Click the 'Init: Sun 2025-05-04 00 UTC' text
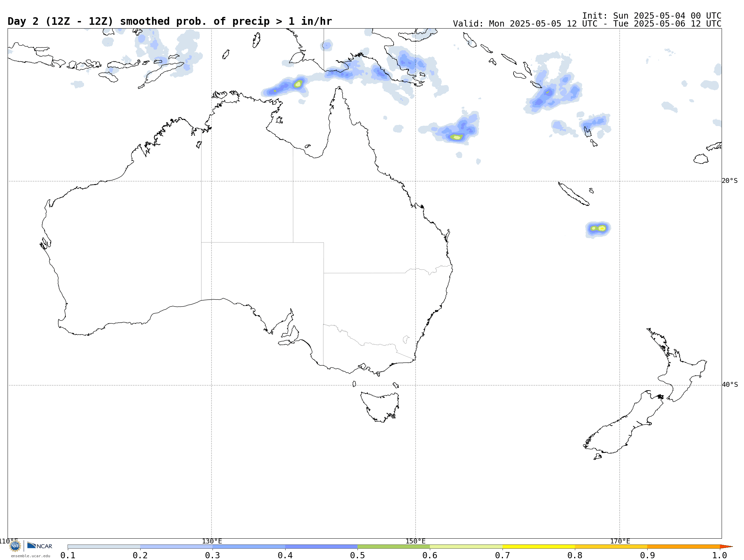Screen dimensions: 744x560 tap(652, 16)
